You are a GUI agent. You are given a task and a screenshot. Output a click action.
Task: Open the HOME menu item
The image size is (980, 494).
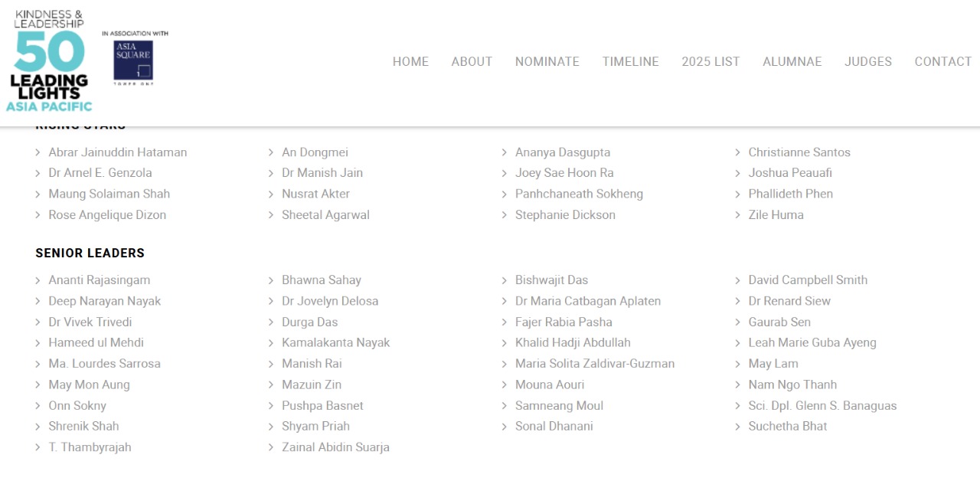pos(410,62)
